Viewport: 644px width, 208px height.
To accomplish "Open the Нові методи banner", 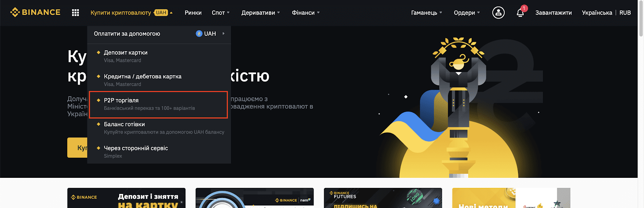I will 511,198.
